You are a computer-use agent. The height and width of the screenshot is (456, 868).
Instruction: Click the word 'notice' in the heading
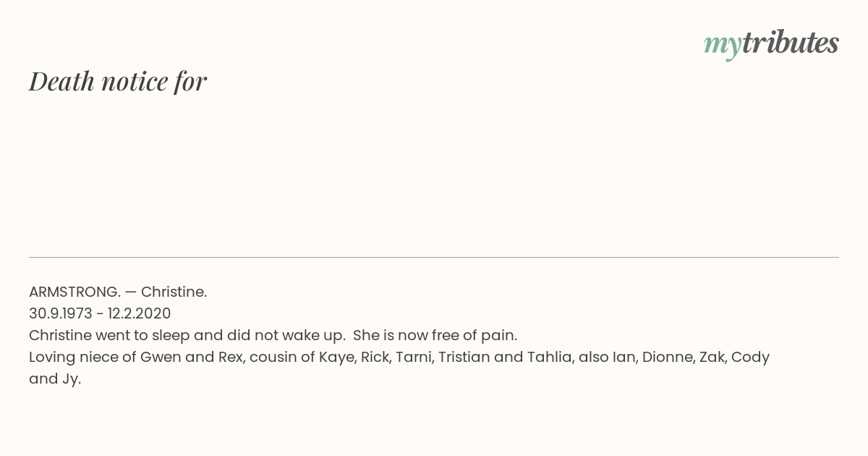coord(135,82)
